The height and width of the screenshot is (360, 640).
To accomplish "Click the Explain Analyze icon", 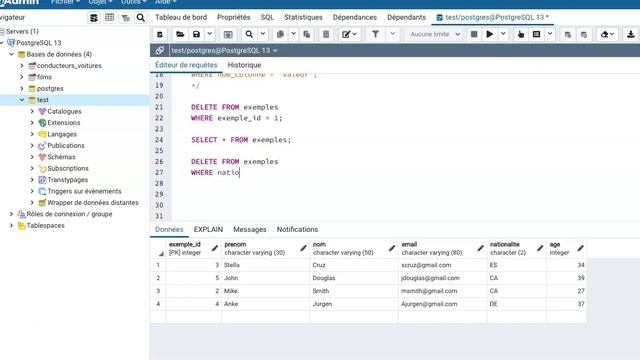I will point(537,34).
